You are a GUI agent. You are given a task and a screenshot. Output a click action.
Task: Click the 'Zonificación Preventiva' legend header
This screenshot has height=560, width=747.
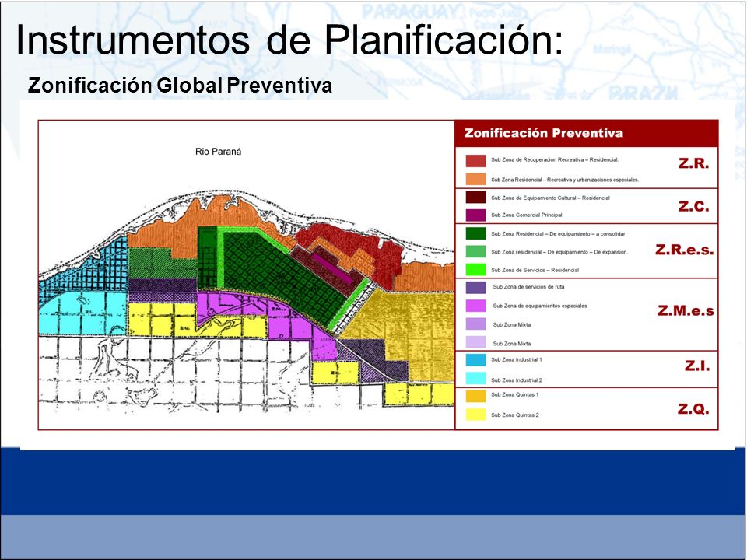click(544, 133)
